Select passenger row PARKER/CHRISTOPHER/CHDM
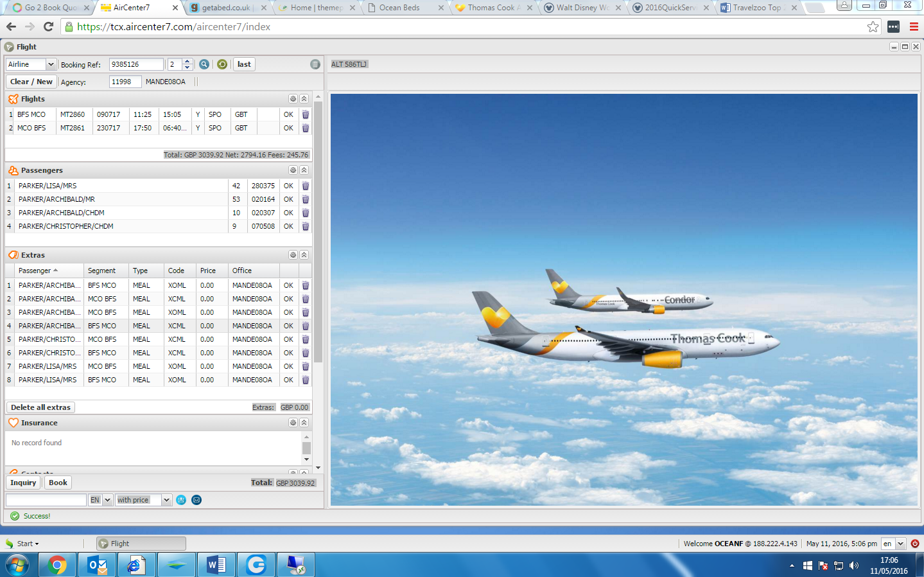The width and height of the screenshot is (924, 577). [x=158, y=226]
